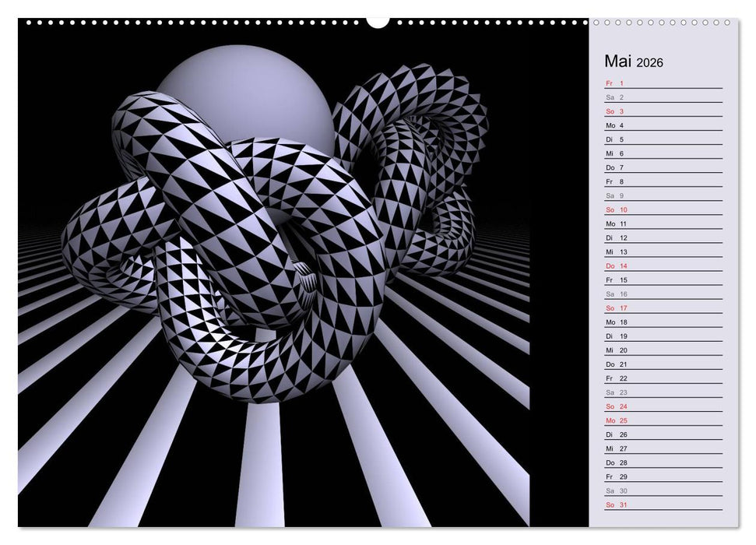The image size is (756, 545).
Task: Select the So 17 date line
Action: click(x=663, y=308)
